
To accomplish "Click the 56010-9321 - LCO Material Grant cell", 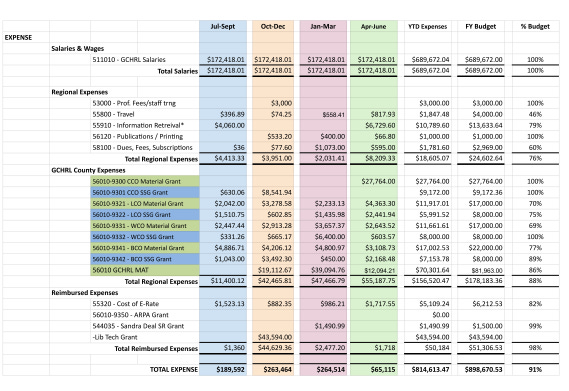I will 145,204.
